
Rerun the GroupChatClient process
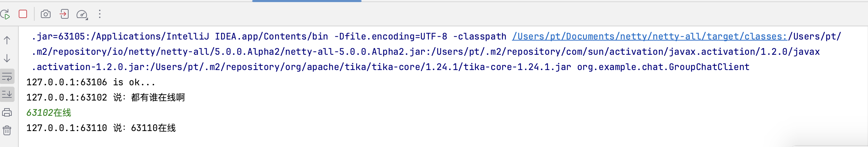coord(5,14)
